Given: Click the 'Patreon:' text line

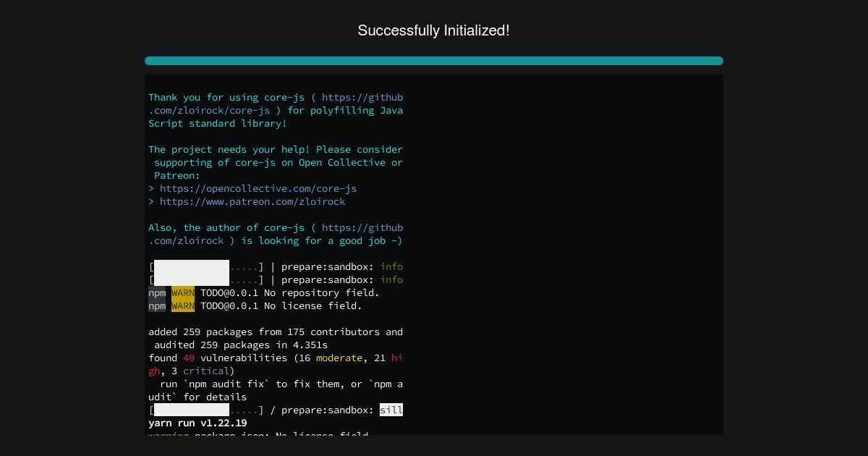Looking at the screenshot, I should 177,176.
